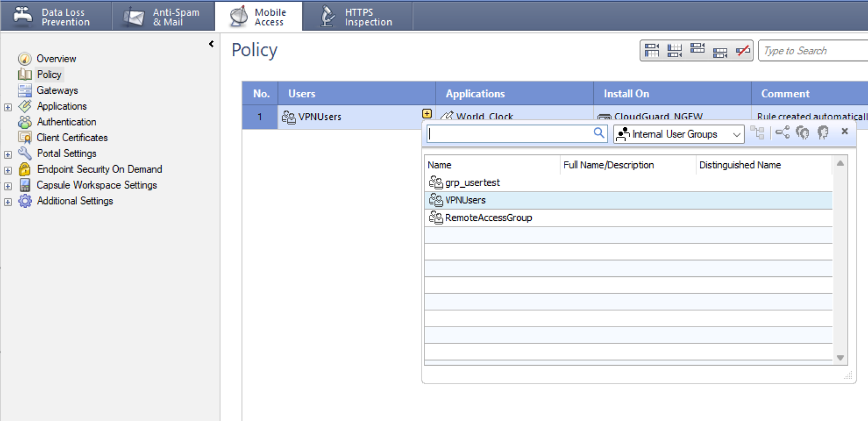Click the plus button in VPNUsers cell
868x421 pixels.
[x=427, y=114]
